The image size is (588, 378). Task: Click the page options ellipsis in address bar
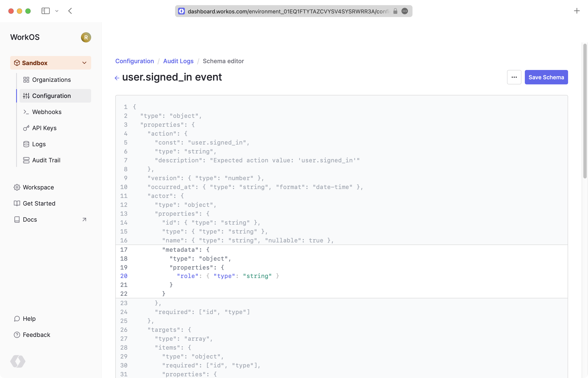point(405,11)
